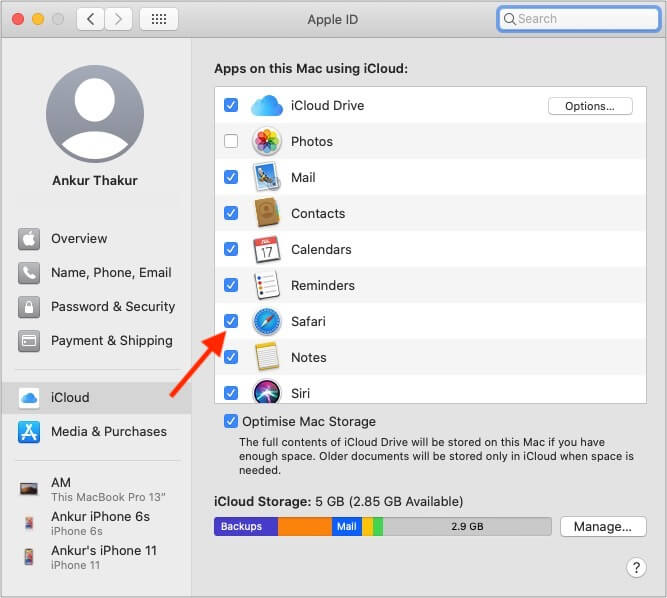Click the Safari compass icon

(x=267, y=321)
